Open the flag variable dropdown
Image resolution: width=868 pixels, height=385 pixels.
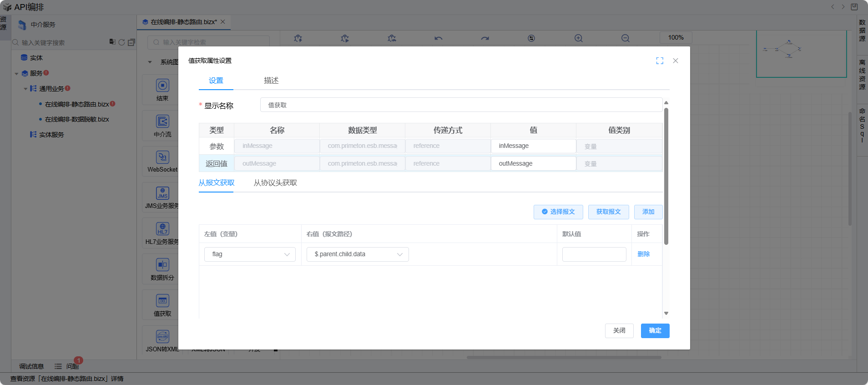(x=250, y=254)
